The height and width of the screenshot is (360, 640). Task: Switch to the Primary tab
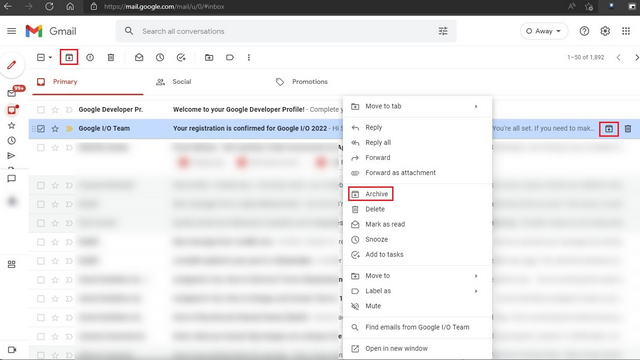pyautogui.click(x=88, y=82)
